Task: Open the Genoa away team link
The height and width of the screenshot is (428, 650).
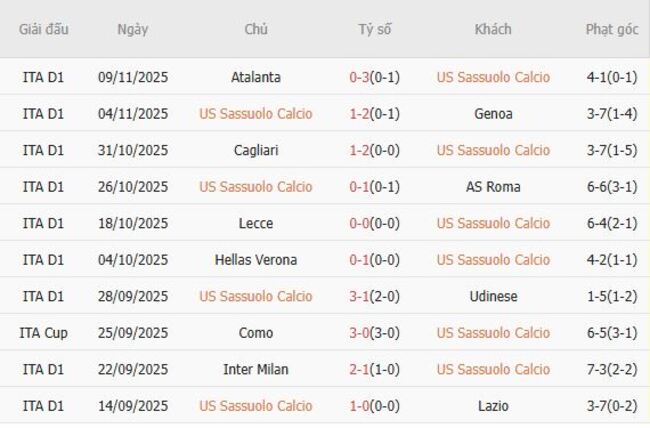Action: point(493,114)
